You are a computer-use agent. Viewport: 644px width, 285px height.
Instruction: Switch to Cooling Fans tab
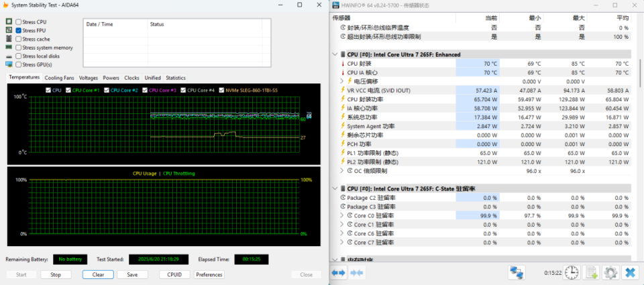[x=60, y=78]
